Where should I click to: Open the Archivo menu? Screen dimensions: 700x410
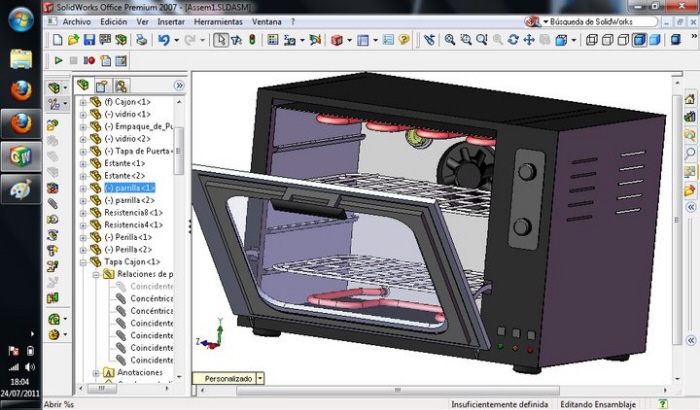(76, 21)
